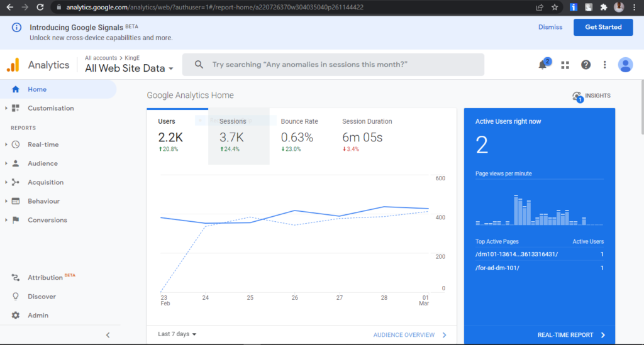Image resolution: width=644 pixels, height=345 pixels.
Task: Select the Sessions metric tab
Action: click(x=238, y=136)
